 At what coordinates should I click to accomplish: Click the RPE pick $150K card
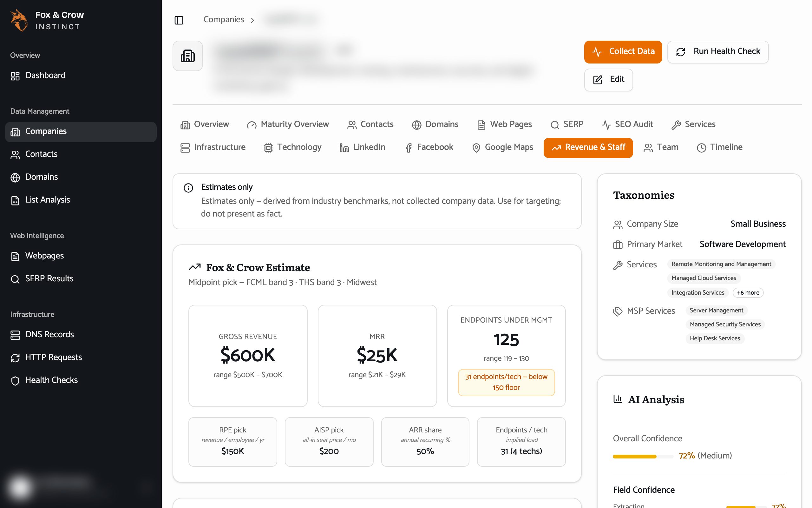pyautogui.click(x=232, y=442)
